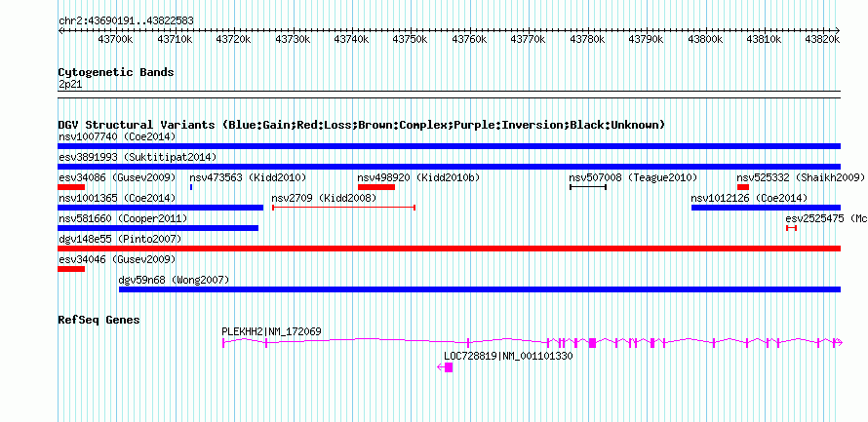Click the small red span under esv2525475
Screen dimensions: 868x422
[792, 228]
